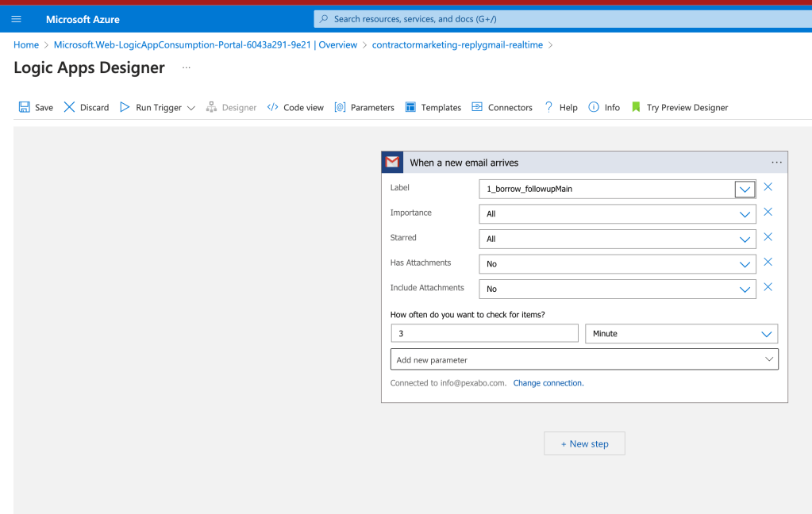
Task: Open the Include Attachments dropdown
Action: 618,290
